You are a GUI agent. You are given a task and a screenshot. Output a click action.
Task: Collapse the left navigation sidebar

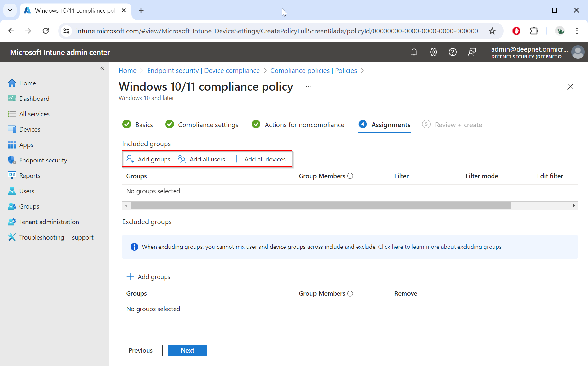click(102, 68)
